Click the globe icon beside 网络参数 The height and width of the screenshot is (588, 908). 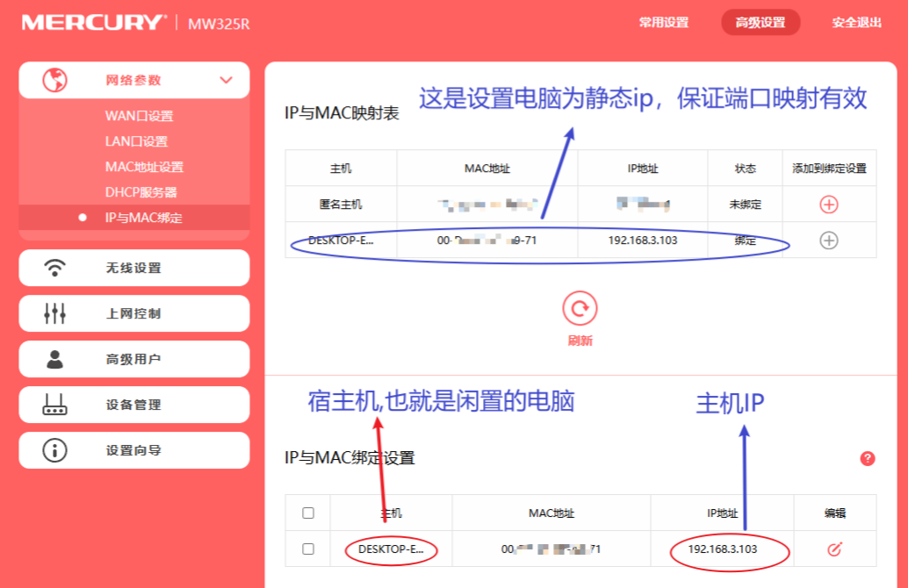pyautogui.click(x=55, y=80)
